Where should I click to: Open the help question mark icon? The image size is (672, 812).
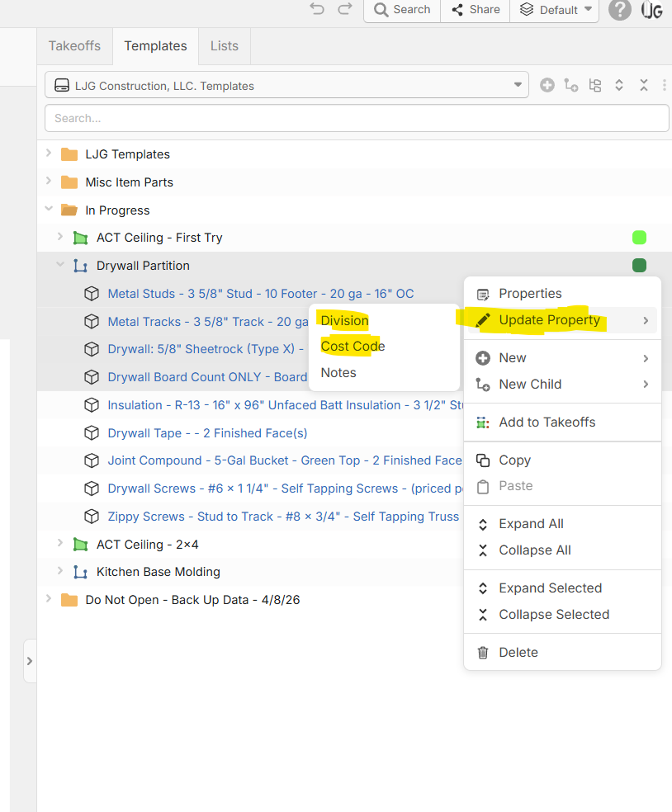coord(619,10)
